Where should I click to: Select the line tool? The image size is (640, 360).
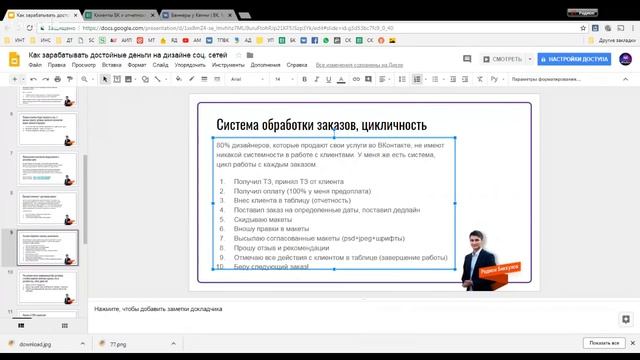point(158,79)
